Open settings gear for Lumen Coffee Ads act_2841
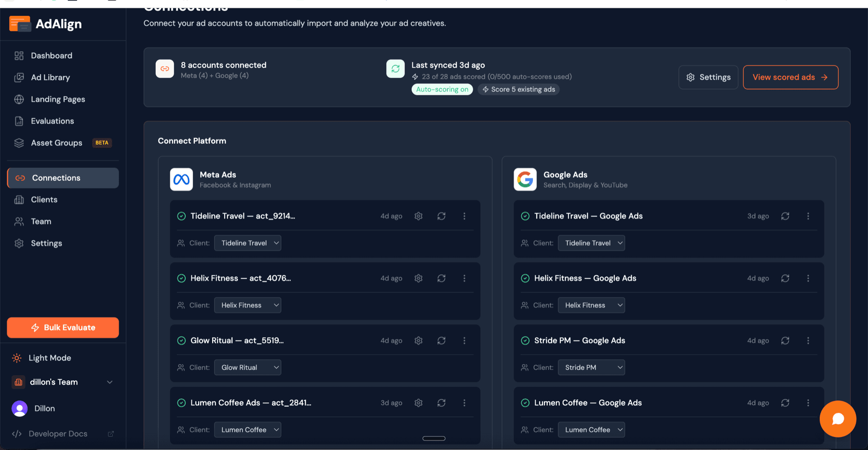Viewport: 868px width, 450px height. [419, 403]
